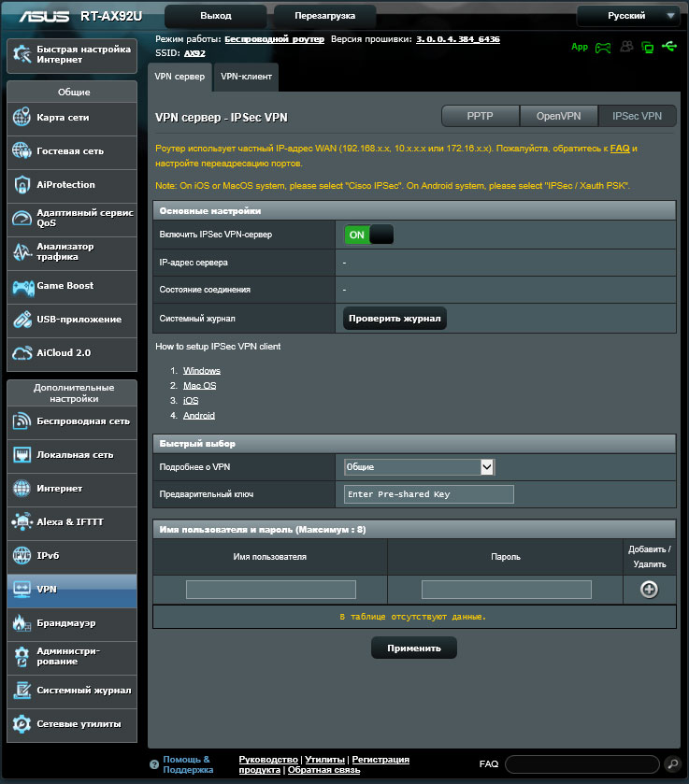
Task: Open the Помощь & Поддержка link
Action: (x=188, y=764)
